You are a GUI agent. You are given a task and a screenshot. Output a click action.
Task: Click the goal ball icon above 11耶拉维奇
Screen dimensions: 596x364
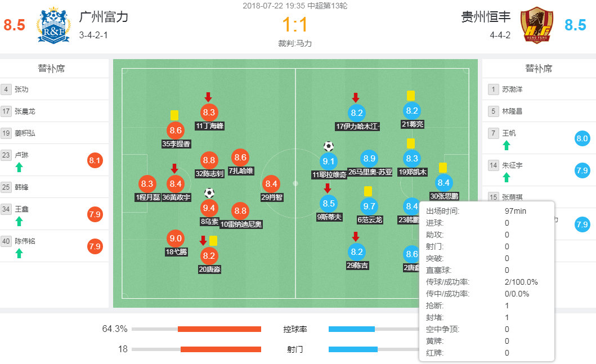tap(329, 146)
